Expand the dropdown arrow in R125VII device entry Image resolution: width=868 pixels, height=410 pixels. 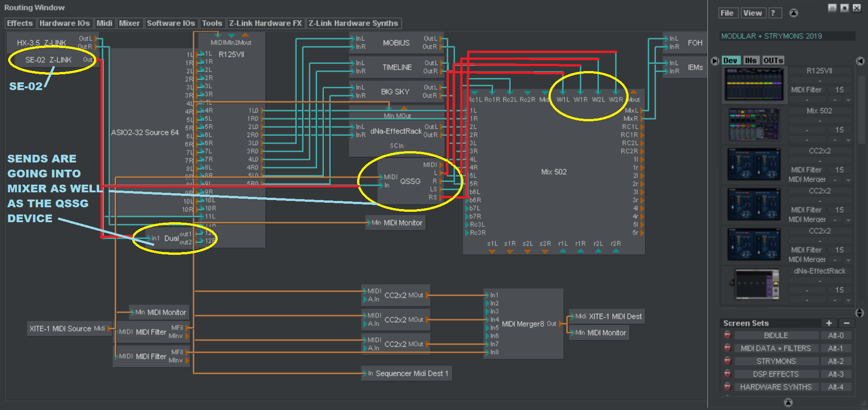coord(849,100)
